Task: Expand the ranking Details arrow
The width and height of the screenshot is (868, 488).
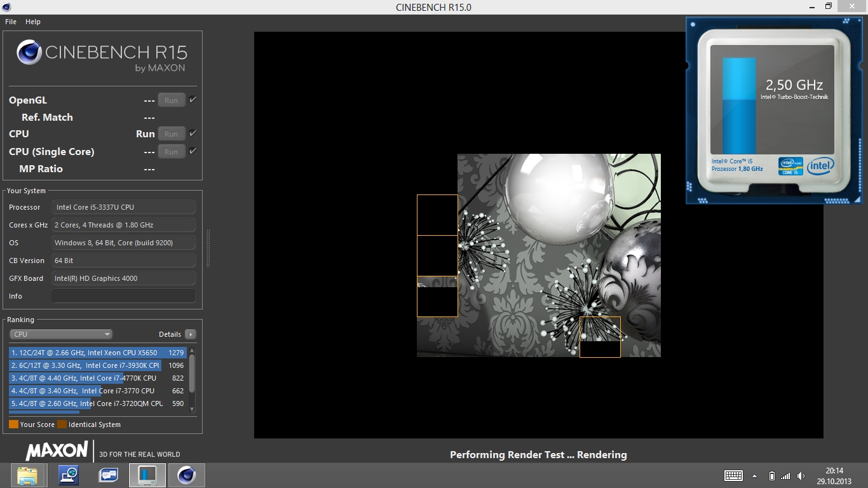Action: pos(191,334)
